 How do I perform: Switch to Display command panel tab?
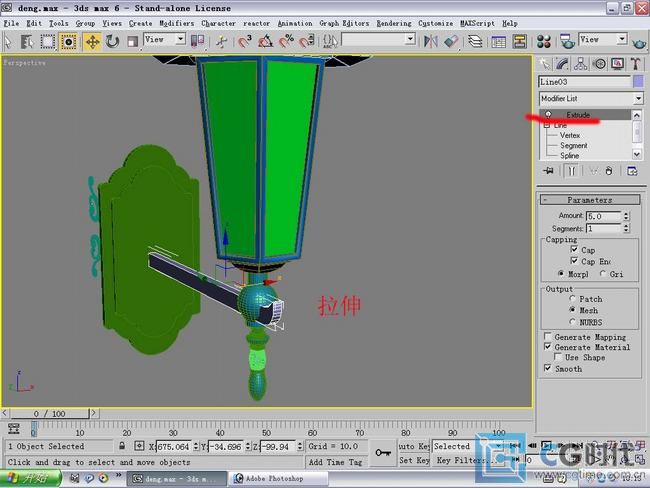pyautogui.click(x=618, y=64)
